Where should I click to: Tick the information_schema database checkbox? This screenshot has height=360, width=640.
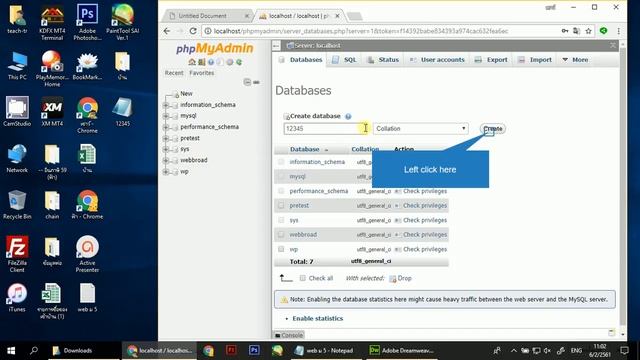pyautogui.click(x=281, y=162)
